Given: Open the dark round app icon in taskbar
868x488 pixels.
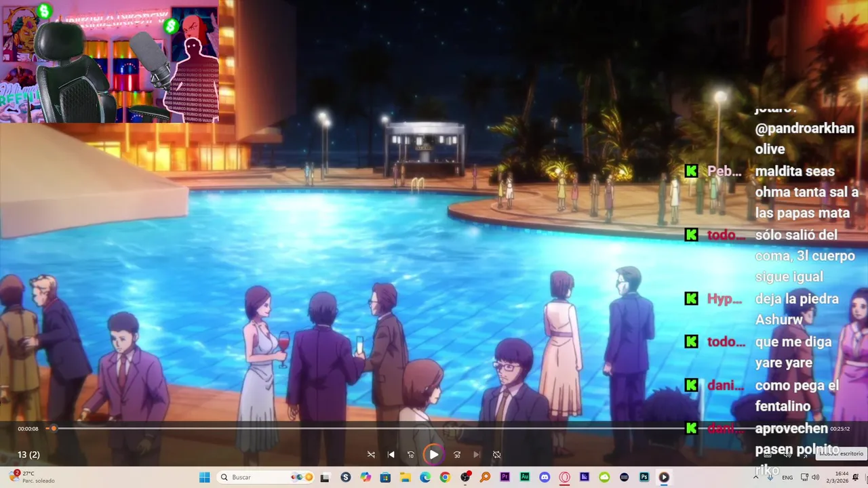Looking at the screenshot, I should (x=624, y=477).
